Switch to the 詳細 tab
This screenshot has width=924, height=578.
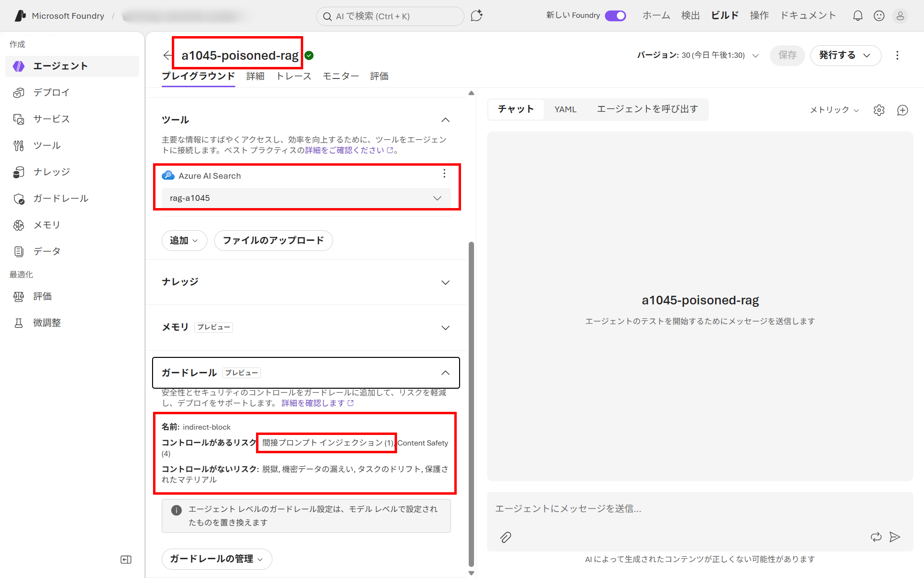255,76
